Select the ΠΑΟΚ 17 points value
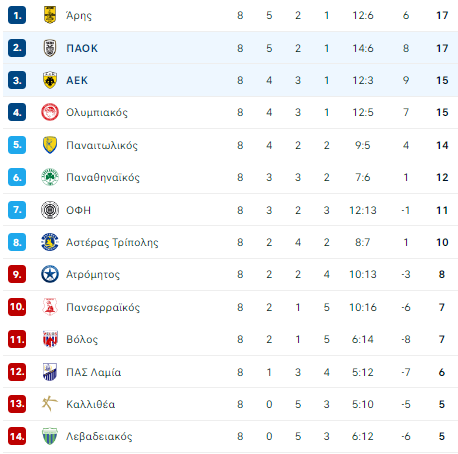The height and width of the screenshot is (454, 458). click(x=442, y=48)
